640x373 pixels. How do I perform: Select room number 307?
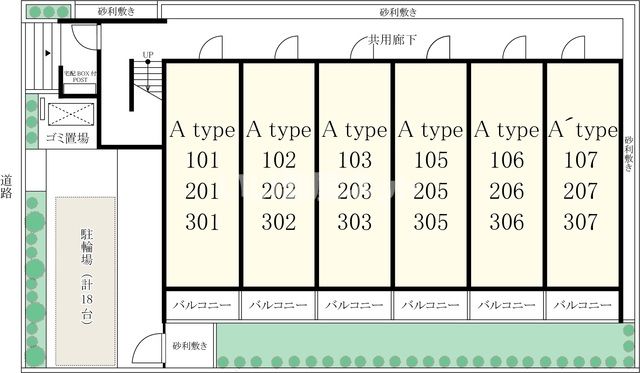pos(580,222)
